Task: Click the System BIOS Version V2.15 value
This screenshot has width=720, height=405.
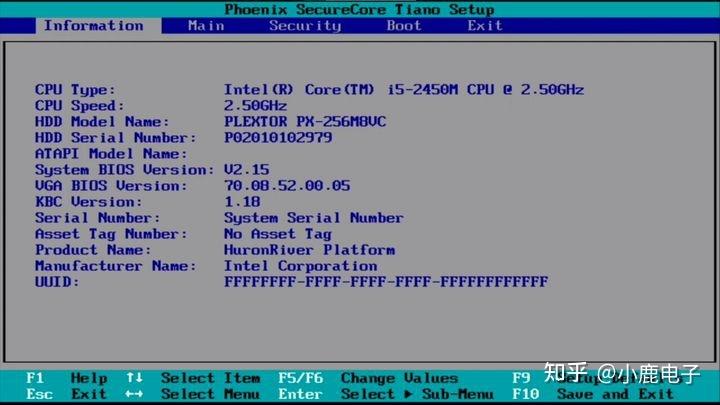Action: pyautogui.click(x=247, y=169)
